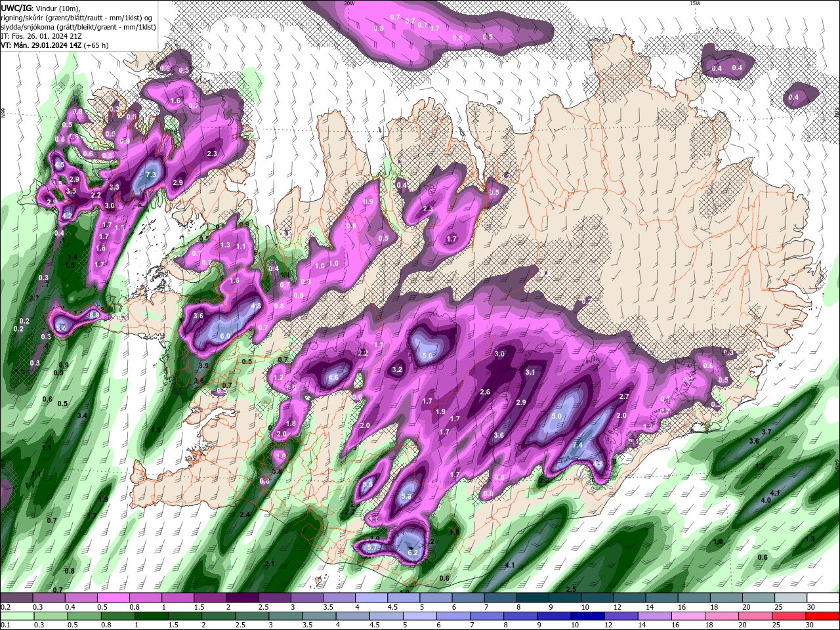
Task: Select the violet 12 swatch in the rain legend
Action: (620, 616)
